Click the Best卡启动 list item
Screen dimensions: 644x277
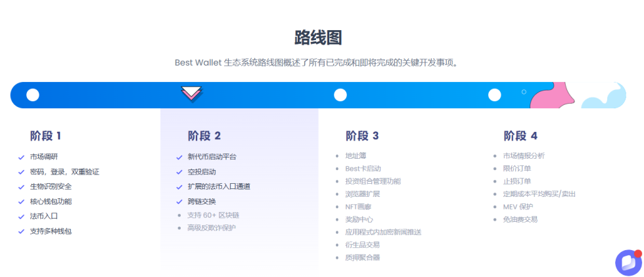click(x=363, y=169)
